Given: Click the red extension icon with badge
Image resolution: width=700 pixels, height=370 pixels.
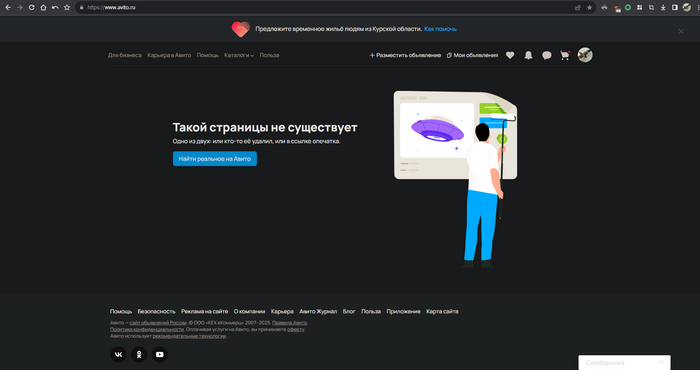Looking at the screenshot, I should (x=617, y=8).
